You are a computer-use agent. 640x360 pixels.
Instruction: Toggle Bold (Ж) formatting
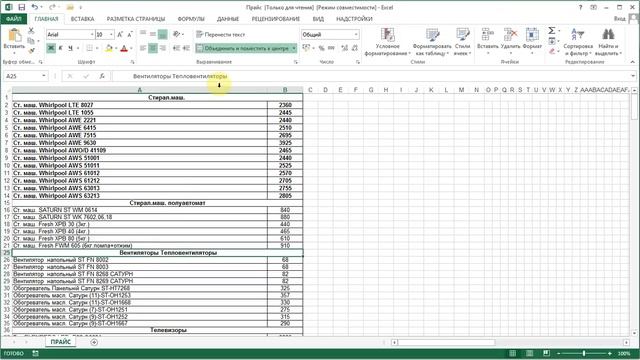click(x=51, y=48)
